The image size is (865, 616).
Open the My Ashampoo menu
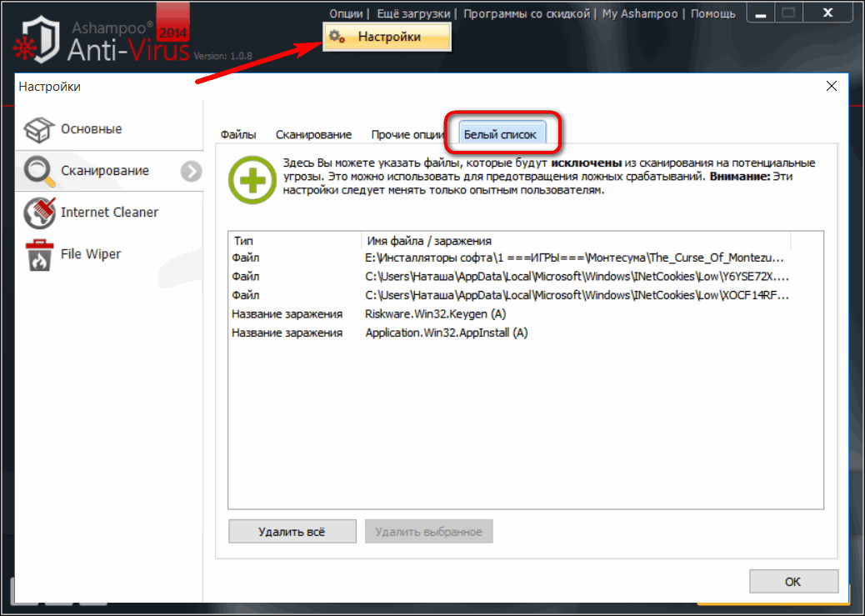[x=640, y=14]
